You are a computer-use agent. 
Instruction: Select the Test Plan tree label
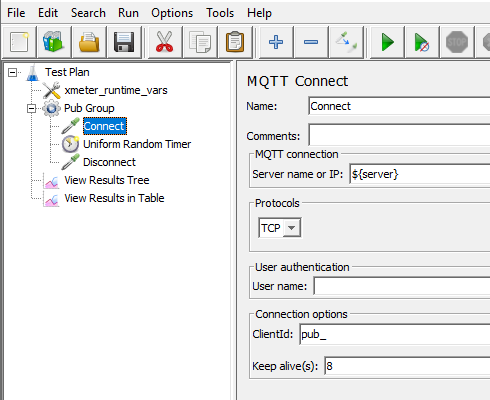pyautogui.click(x=67, y=72)
